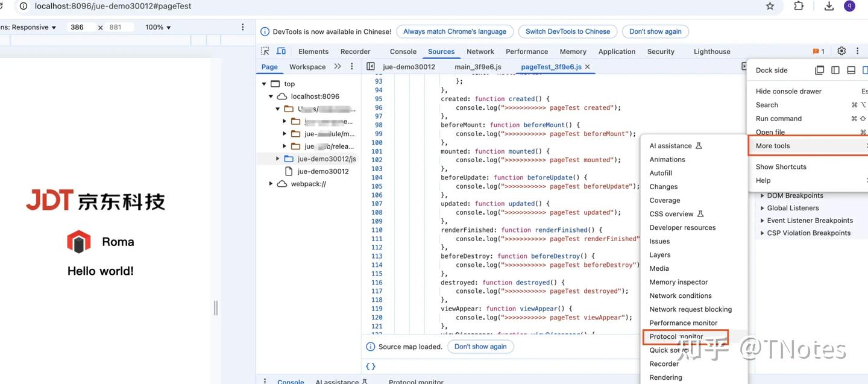The image size is (868, 384).
Task: Open the navigator pane three-dot menu
Action: [352, 66]
